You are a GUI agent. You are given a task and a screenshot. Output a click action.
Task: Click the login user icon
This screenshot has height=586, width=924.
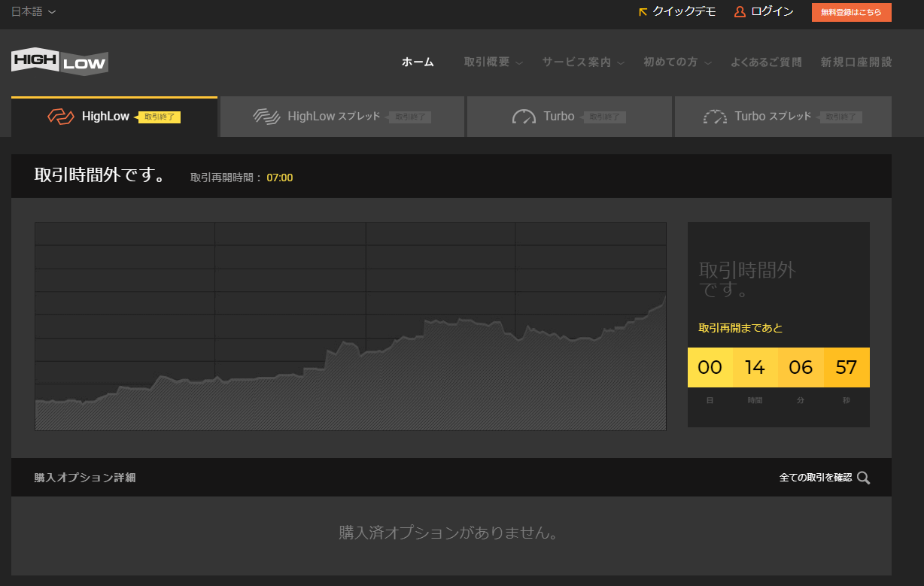click(740, 12)
